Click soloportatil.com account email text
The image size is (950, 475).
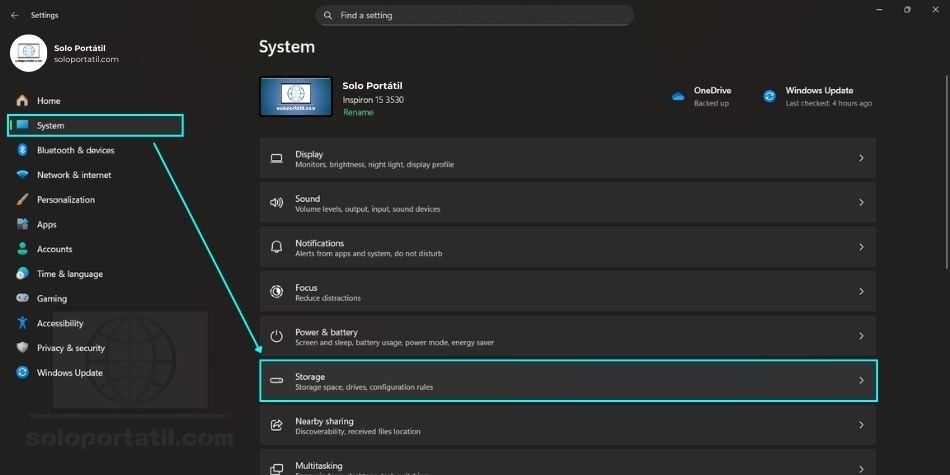click(86, 59)
